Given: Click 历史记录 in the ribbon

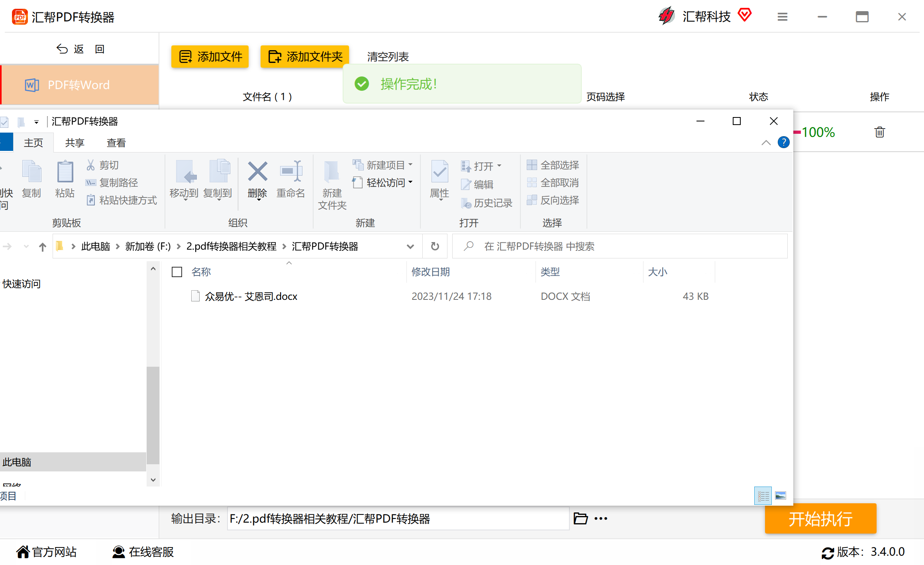Looking at the screenshot, I should click(486, 203).
